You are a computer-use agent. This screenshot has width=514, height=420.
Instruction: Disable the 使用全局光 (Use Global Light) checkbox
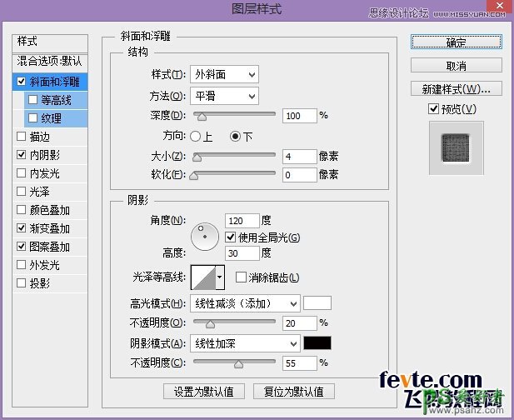(x=232, y=237)
